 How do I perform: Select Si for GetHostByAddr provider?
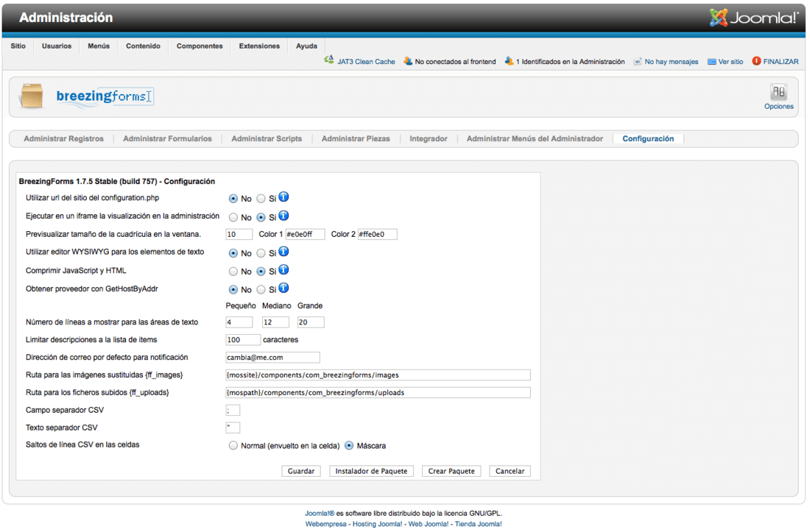(x=261, y=289)
